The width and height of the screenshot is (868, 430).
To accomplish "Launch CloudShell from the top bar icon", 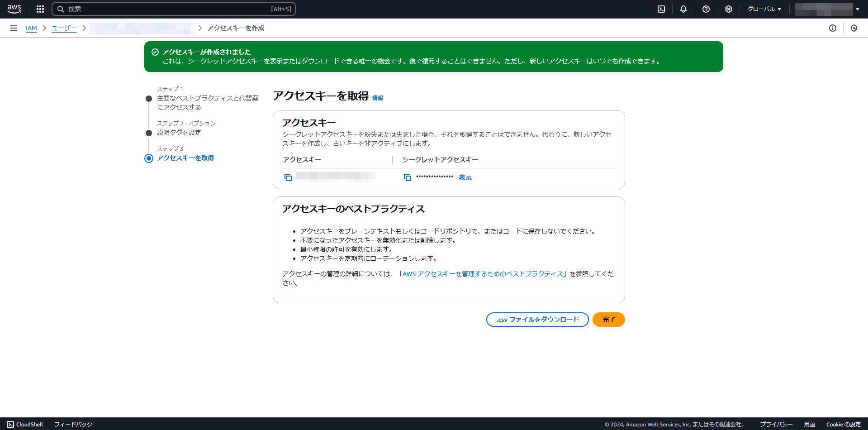I will click(x=661, y=9).
